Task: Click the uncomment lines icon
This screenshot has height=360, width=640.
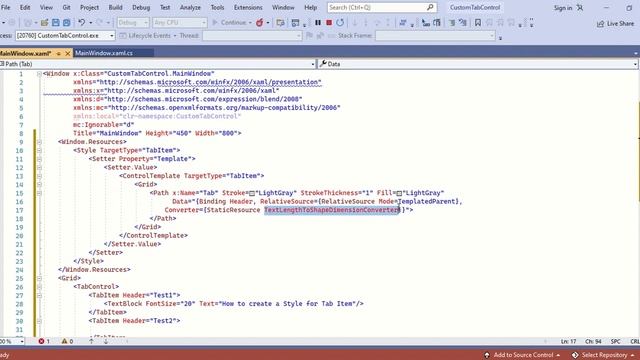Action: [x=463, y=23]
